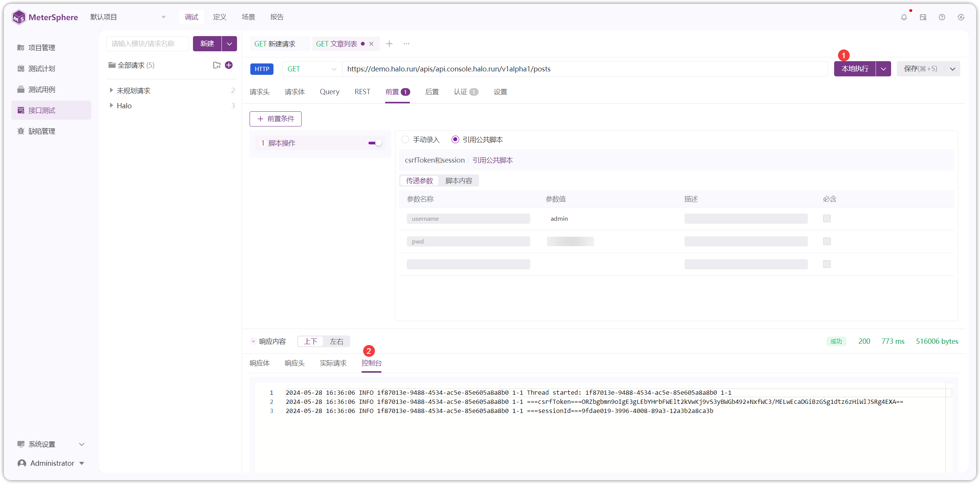Add a new request tab with plus icon
The image size is (980, 484).
(389, 44)
